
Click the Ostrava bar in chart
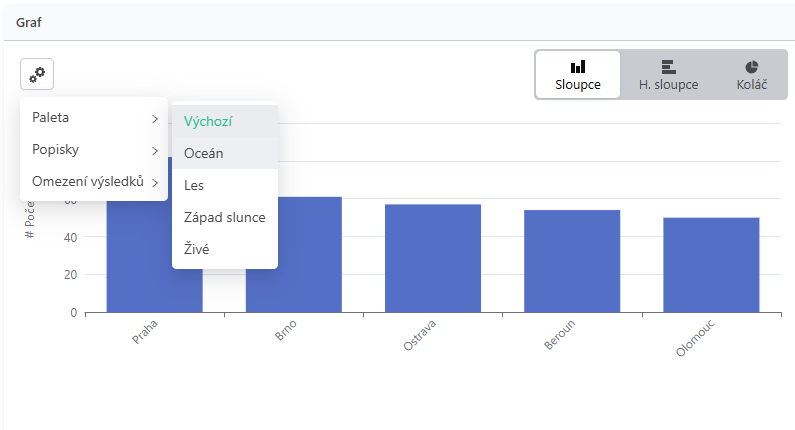[433, 258]
